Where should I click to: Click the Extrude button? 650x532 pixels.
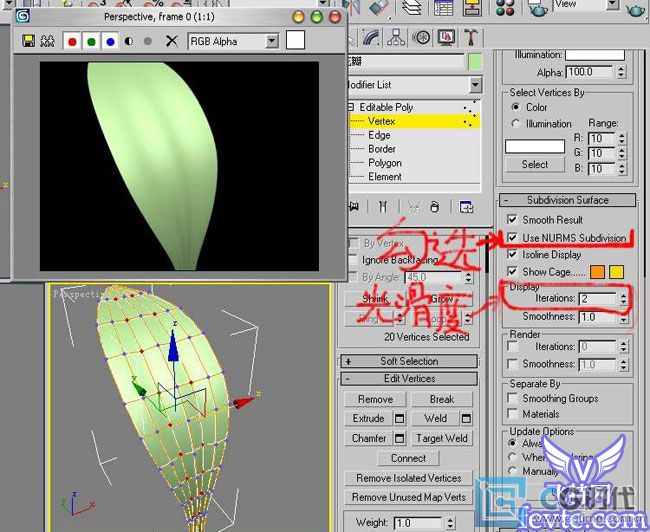point(369,418)
